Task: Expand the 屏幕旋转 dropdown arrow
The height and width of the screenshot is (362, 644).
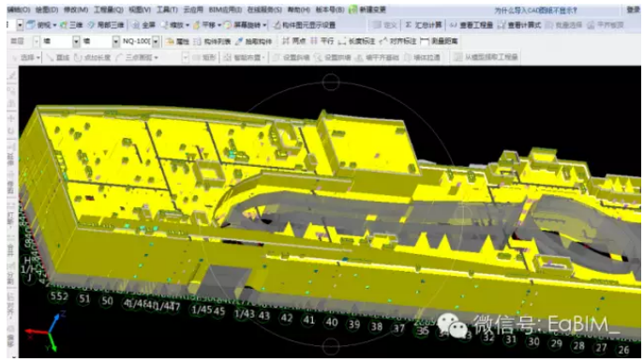Action: point(264,25)
